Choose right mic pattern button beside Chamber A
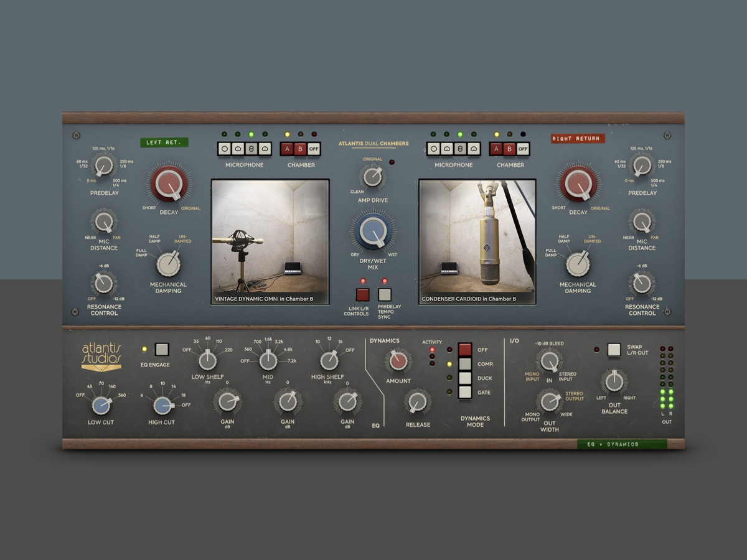747x560 pixels. (x=474, y=149)
